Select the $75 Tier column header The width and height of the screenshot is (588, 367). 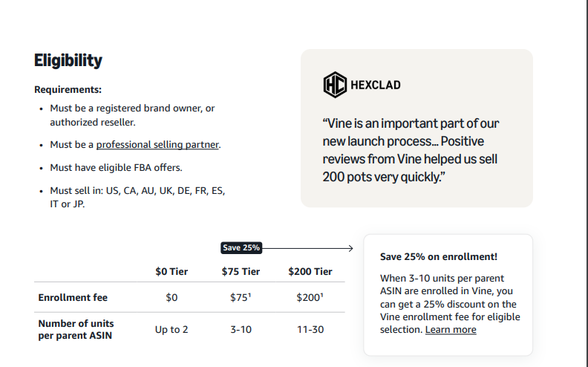coord(241,271)
